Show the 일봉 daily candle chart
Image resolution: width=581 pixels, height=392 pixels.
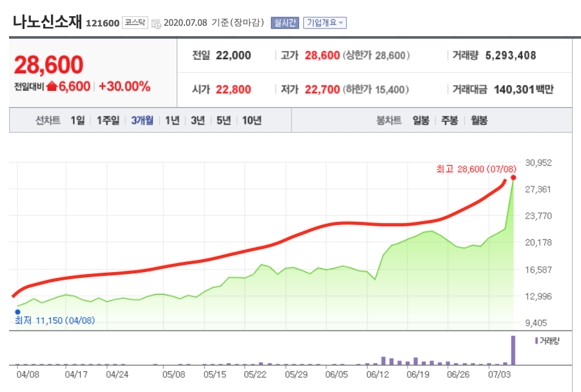[x=421, y=121]
